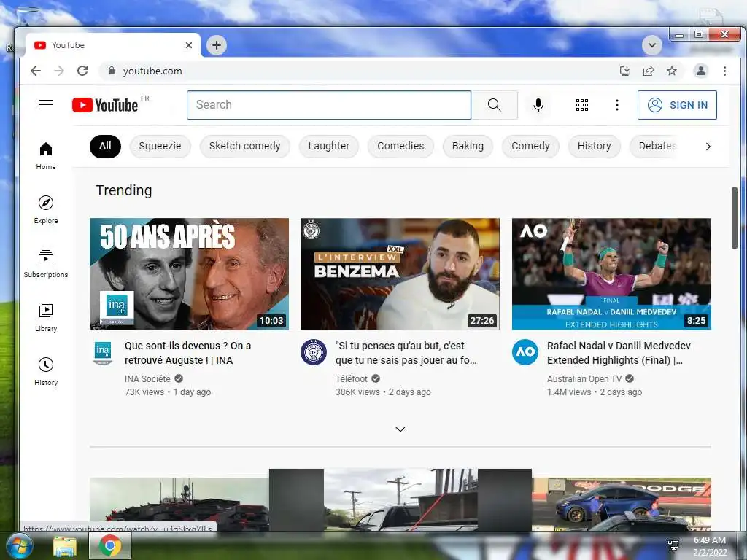Go to Home in sidebar
747x560 pixels.
point(46,156)
